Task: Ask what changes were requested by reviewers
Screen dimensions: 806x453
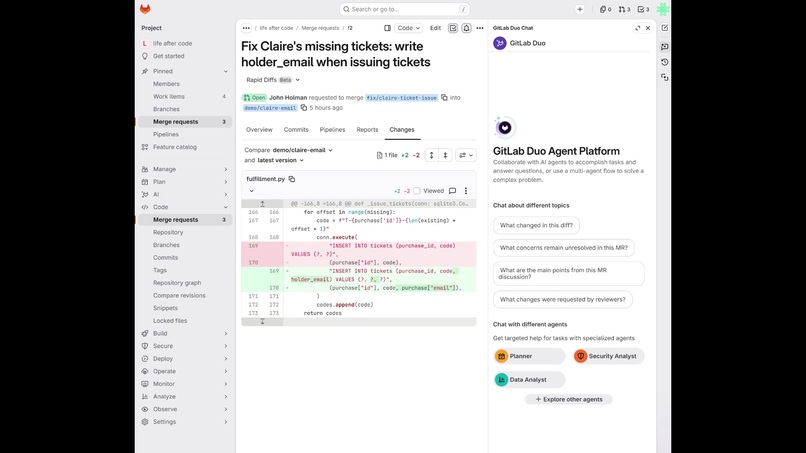Action: pyautogui.click(x=562, y=299)
